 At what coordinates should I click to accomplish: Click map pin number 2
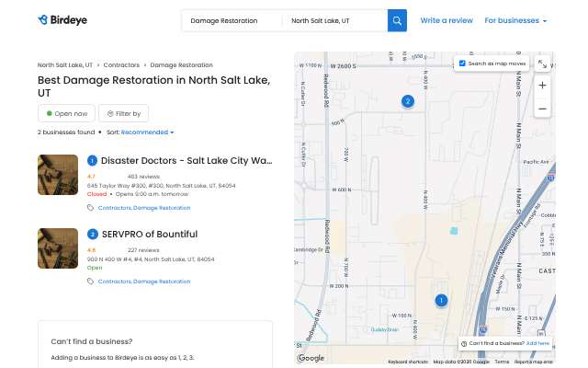click(x=408, y=101)
